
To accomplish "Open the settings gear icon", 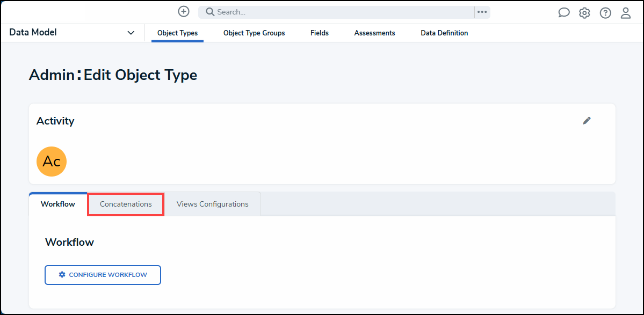I will [x=584, y=13].
